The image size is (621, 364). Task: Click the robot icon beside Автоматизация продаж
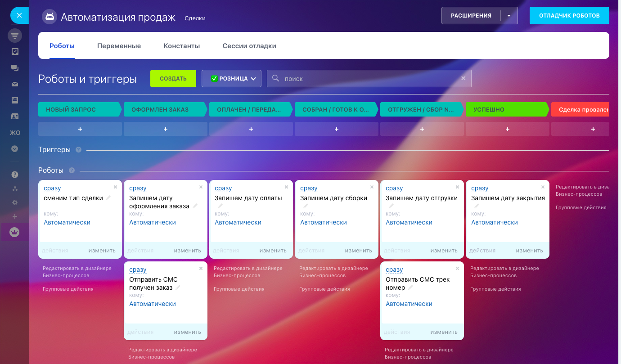49,17
